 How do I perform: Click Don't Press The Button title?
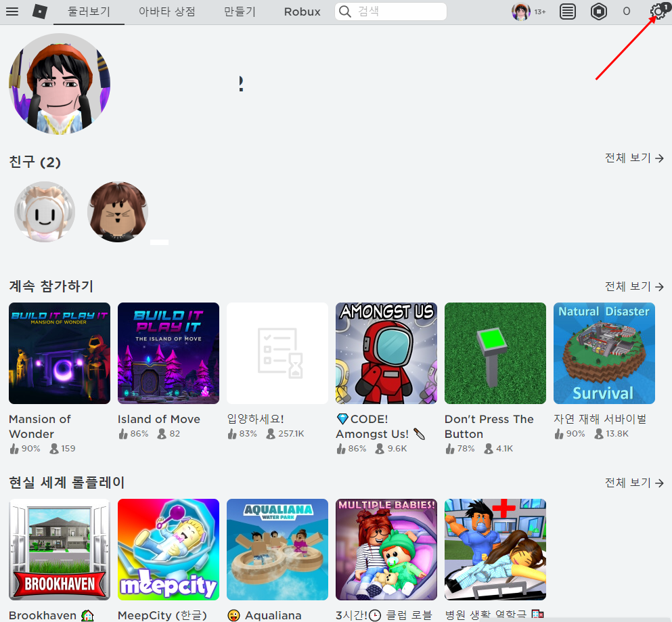pos(489,426)
